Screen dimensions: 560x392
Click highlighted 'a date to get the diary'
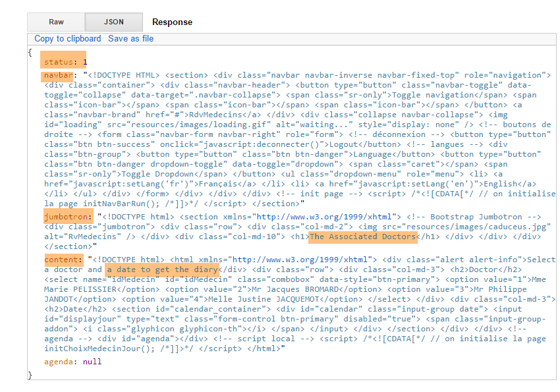pyautogui.click(x=162, y=269)
